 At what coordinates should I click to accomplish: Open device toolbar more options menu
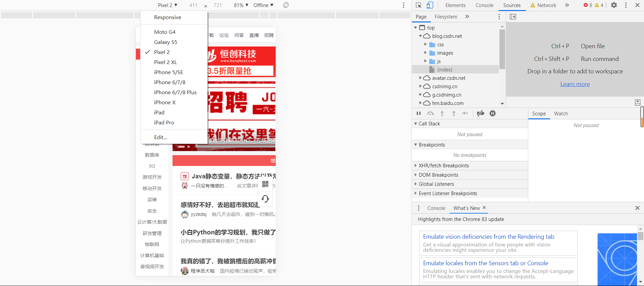(x=404, y=5)
